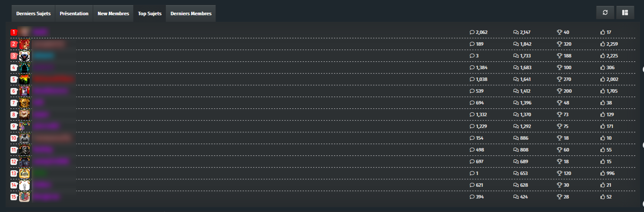
Task: Click the trophy icon showing 320
Action: [560, 44]
